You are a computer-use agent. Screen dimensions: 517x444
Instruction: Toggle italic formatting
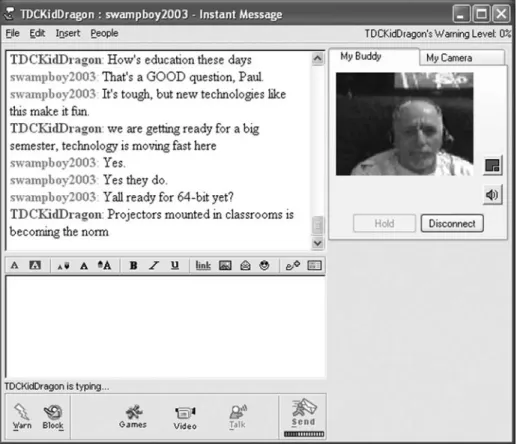pyautogui.click(x=154, y=266)
